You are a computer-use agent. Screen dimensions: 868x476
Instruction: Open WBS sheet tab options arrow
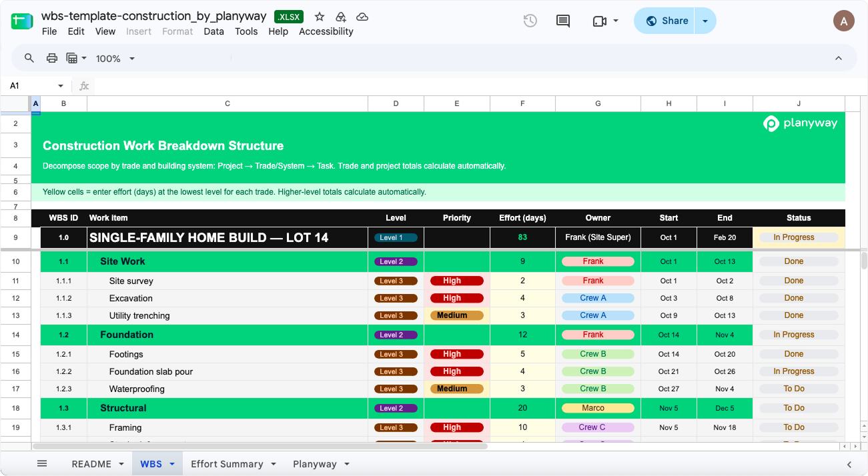(x=172, y=464)
